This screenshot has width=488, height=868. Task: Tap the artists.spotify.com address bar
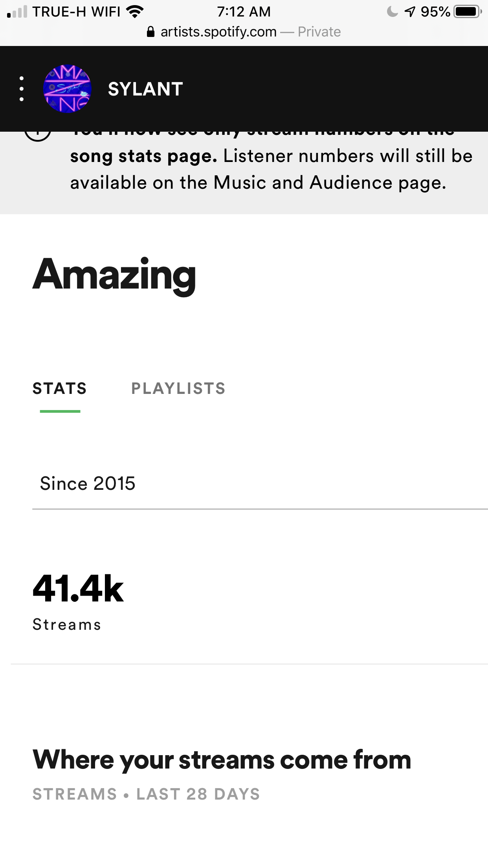coord(244,32)
